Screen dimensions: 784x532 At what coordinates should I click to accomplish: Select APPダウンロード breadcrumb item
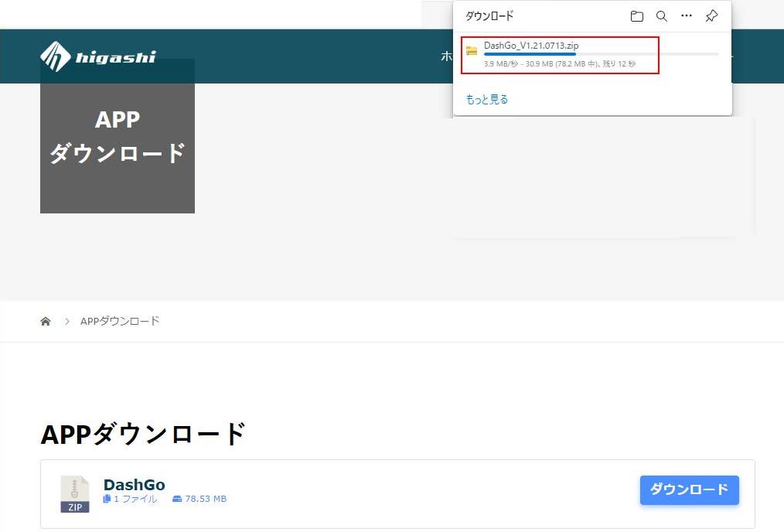pyautogui.click(x=120, y=321)
